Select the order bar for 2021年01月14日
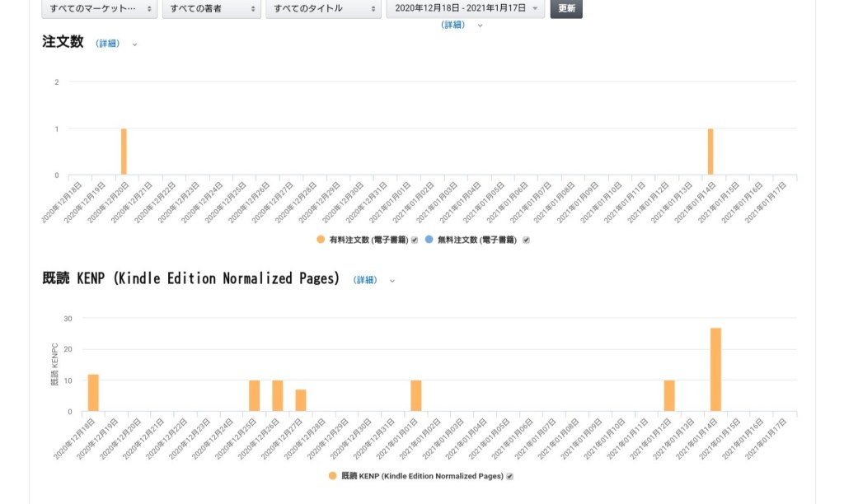 coord(710,152)
